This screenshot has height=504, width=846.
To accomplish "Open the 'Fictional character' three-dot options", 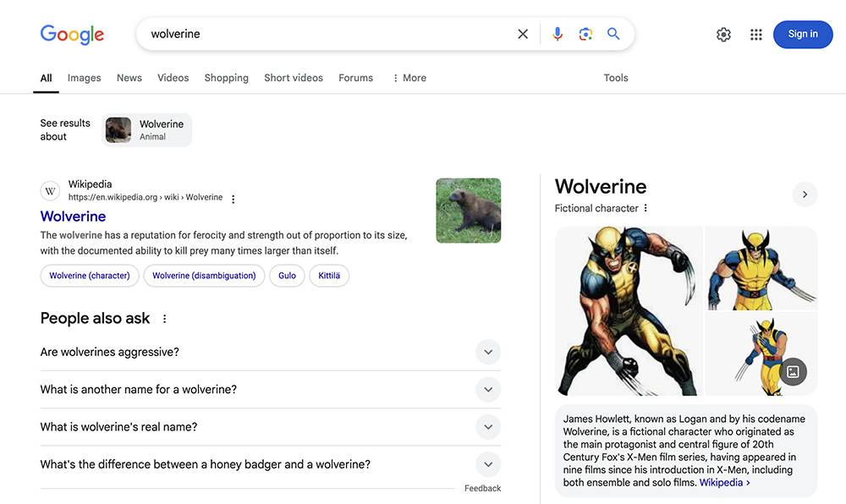I will pos(645,207).
